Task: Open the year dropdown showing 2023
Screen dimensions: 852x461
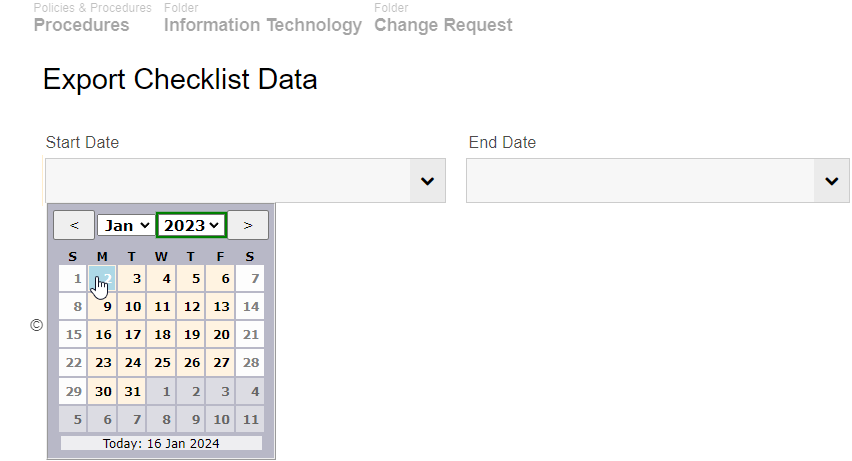Action: point(192,225)
